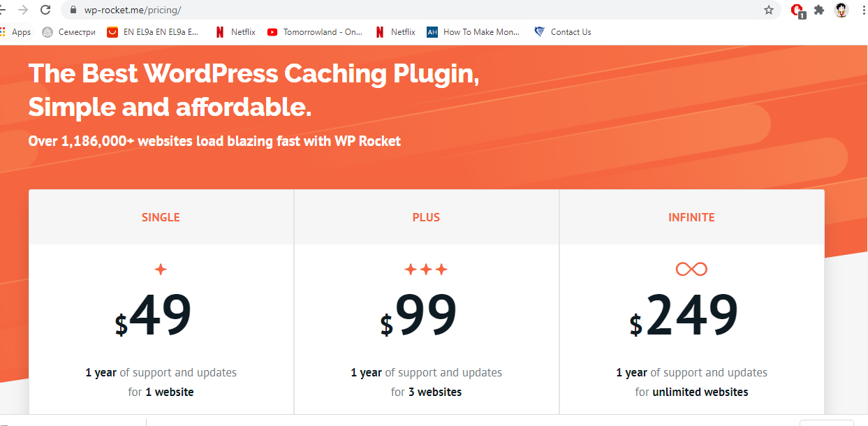Click the padlock icon in the address bar
This screenshot has height=426, width=868.
point(72,10)
